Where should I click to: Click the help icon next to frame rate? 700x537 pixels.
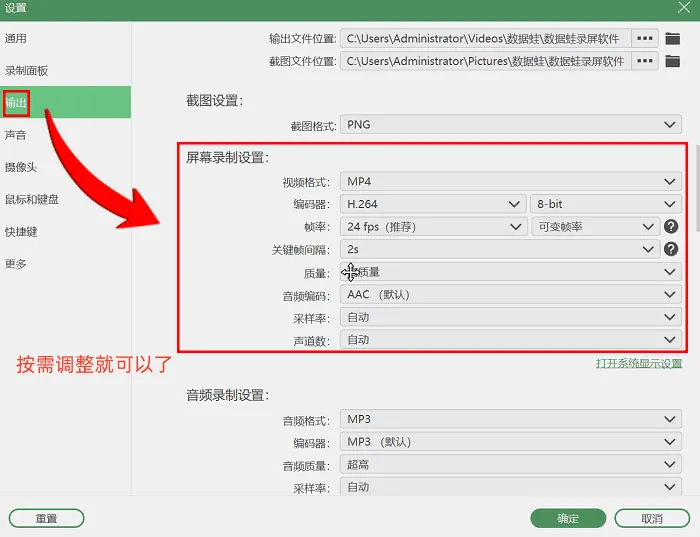[671, 227]
